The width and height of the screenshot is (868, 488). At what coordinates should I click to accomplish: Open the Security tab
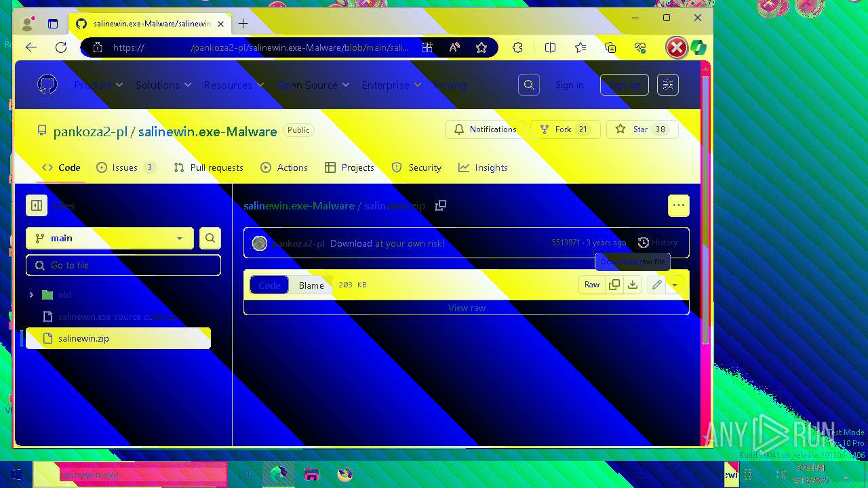pyautogui.click(x=416, y=167)
